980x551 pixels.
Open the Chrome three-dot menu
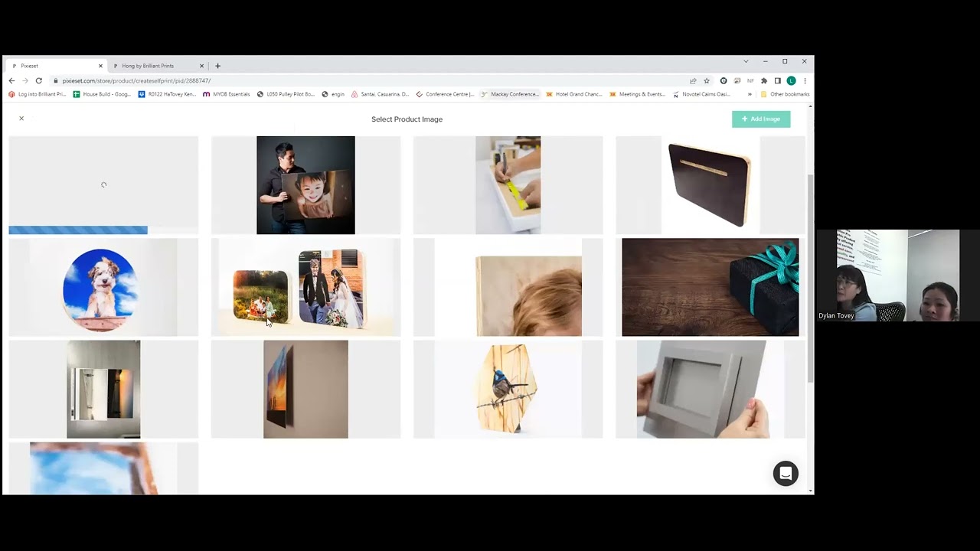tap(805, 80)
